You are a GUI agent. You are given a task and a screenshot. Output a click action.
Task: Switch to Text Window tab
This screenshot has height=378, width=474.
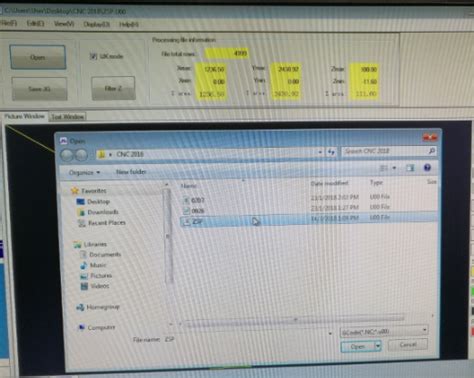coord(68,117)
